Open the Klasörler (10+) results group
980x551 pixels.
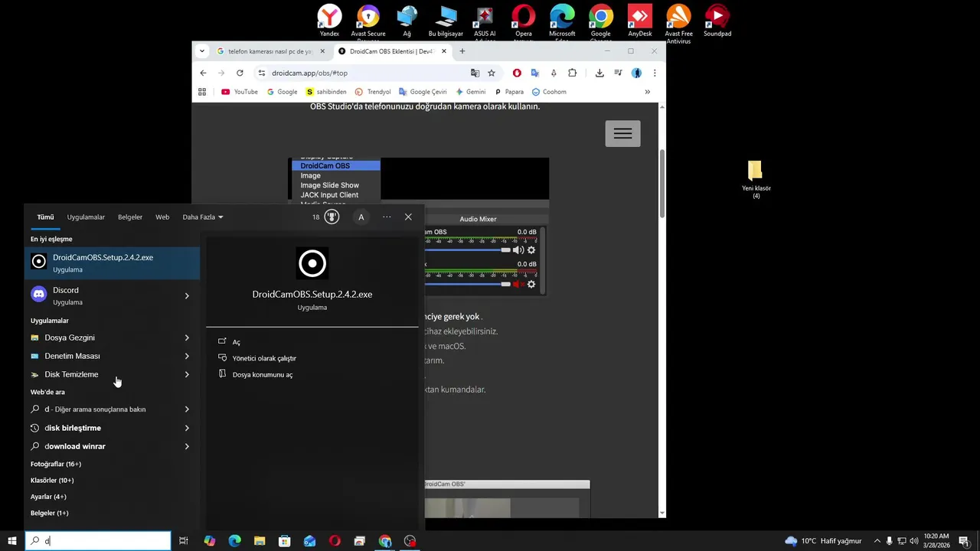click(x=52, y=481)
